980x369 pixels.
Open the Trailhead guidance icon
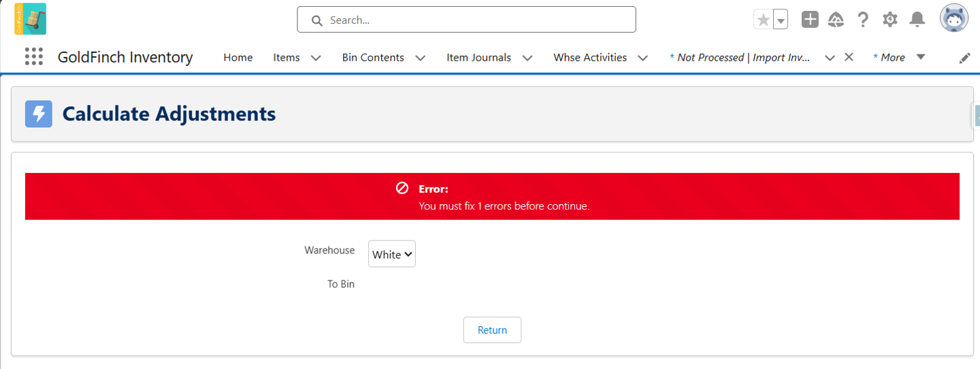click(836, 20)
